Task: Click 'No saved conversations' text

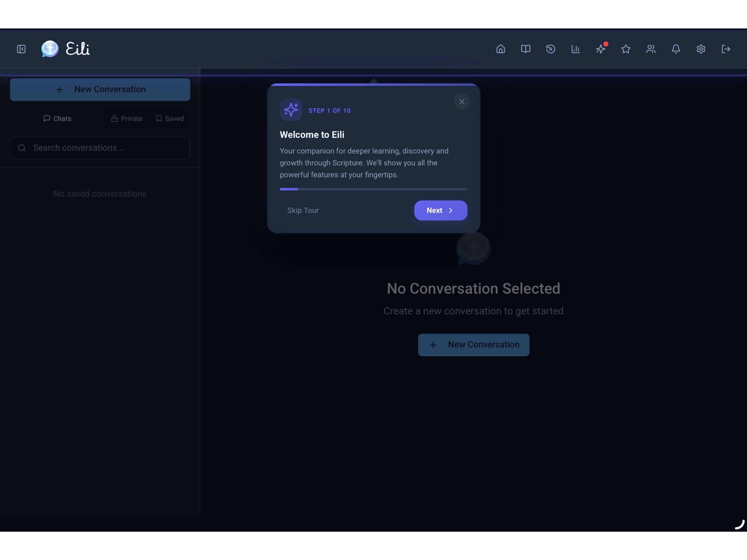Action: click(x=100, y=194)
